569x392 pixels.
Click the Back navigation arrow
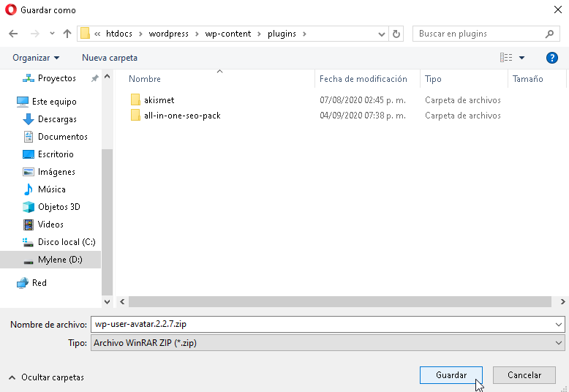(x=13, y=34)
